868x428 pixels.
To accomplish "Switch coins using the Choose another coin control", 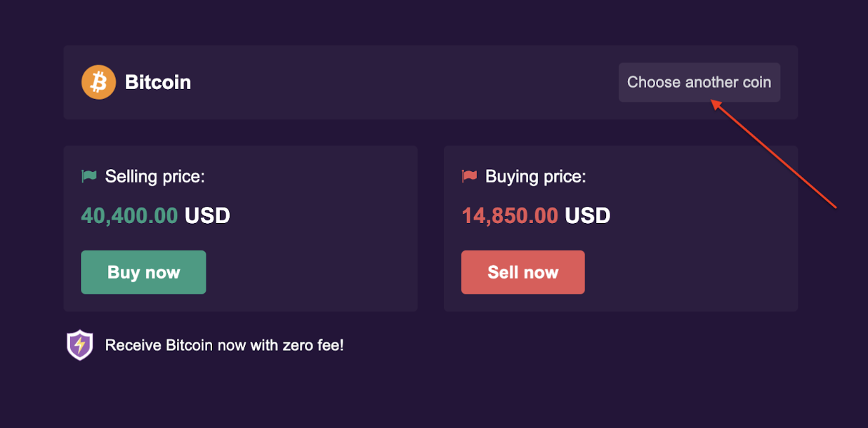I will [699, 82].
